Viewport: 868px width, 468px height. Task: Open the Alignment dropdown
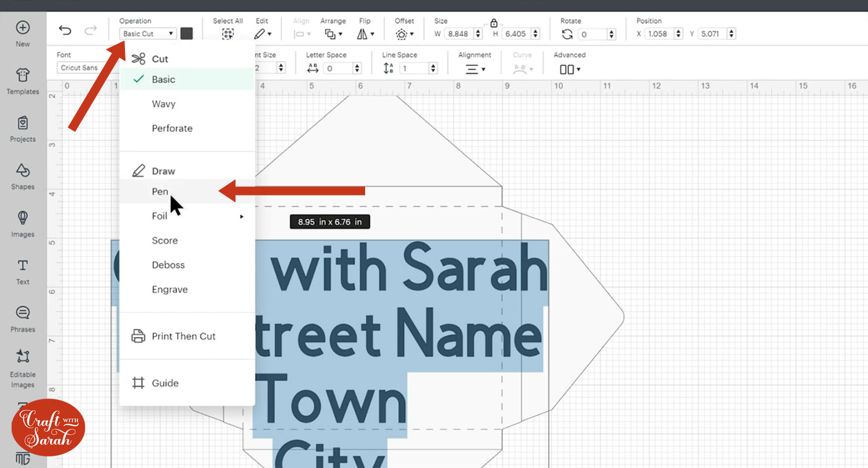(x=475, y=69)
